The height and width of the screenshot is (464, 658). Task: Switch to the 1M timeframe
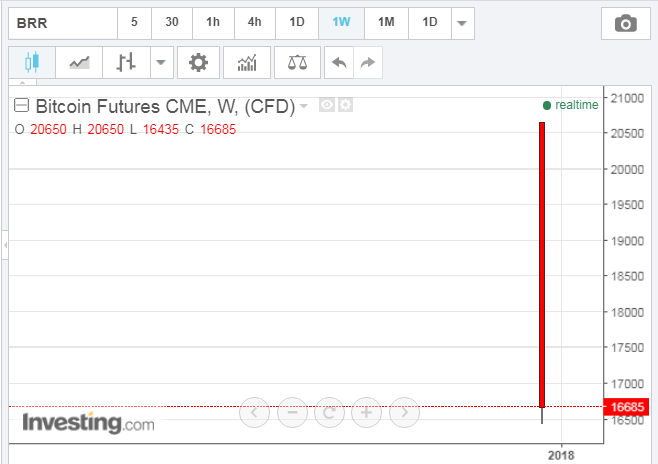coord(386,22)
